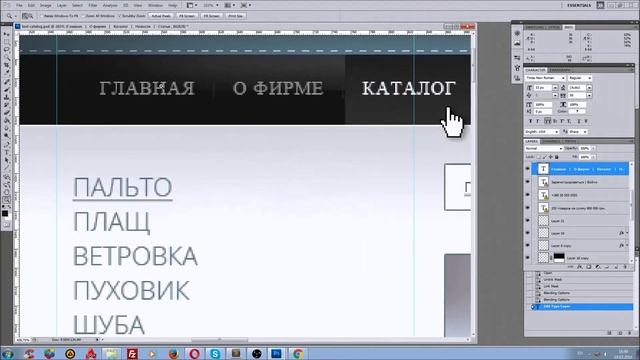The image size is (640, 360).
Task: Click the canvas horizontal scrollbar thumb
Action: [220, 340]
